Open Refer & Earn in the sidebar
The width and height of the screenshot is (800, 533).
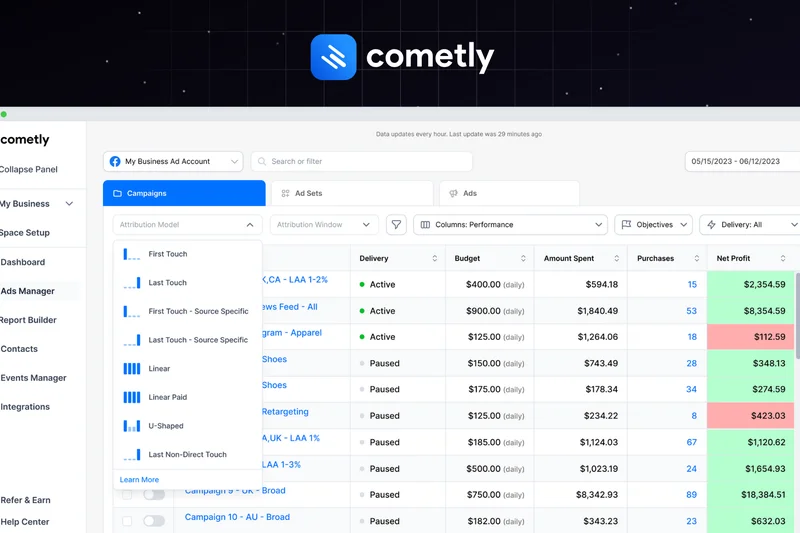click(26, 500)
